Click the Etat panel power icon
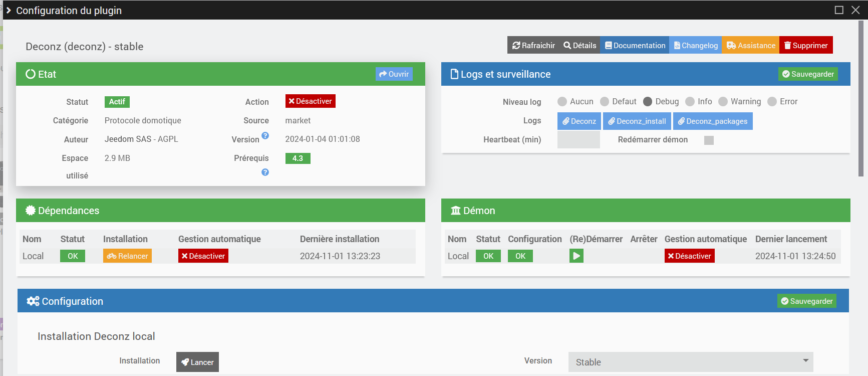This screenshot has height=376, width=868. tap(31, 74)
